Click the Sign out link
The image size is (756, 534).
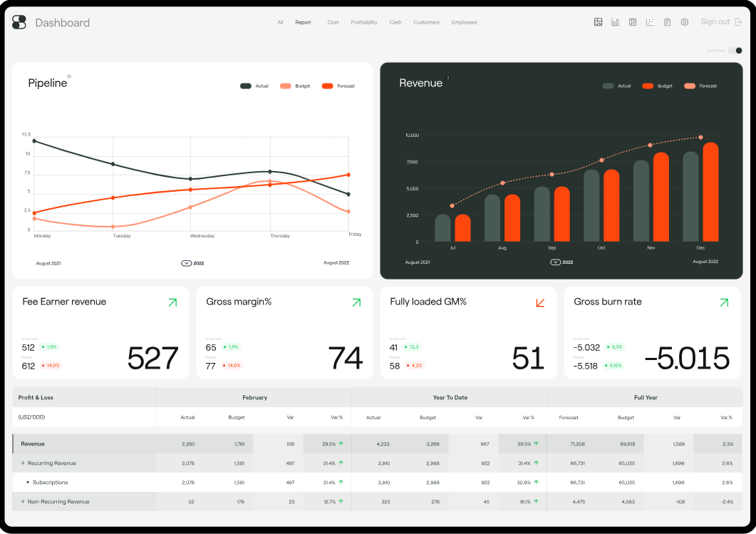[x=715, y=21]
